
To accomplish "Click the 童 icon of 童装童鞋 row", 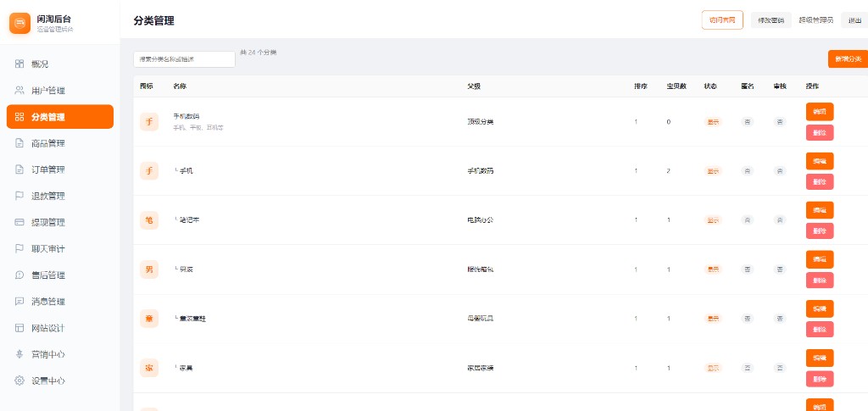I will pyautogui.click(x=149, y=319).
